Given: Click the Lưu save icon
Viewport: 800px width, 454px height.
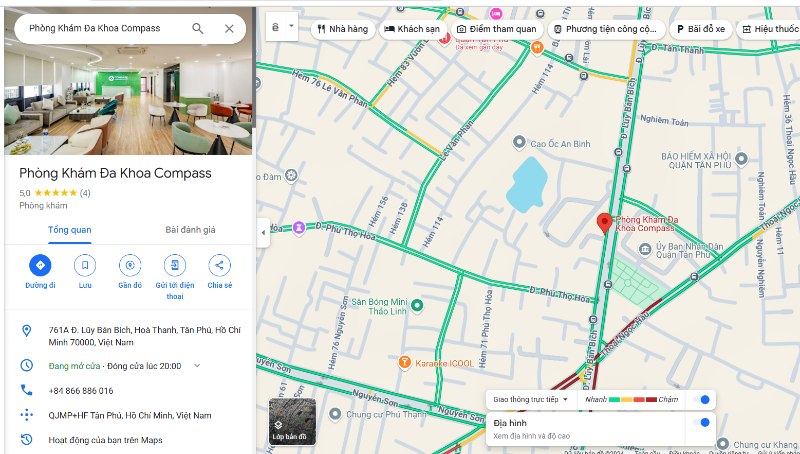Looking at the screenshot, I should [85, 265].
